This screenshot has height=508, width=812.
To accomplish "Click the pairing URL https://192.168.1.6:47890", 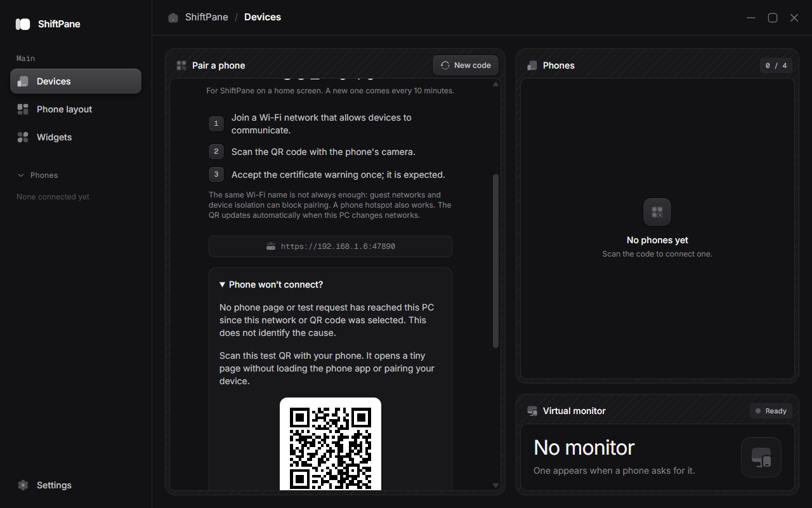I will 331,246.
